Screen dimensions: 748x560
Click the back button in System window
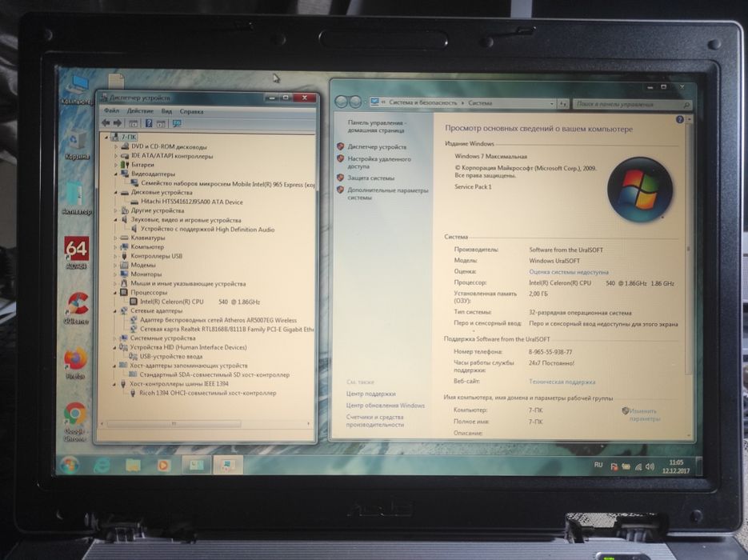click(342, 102)
